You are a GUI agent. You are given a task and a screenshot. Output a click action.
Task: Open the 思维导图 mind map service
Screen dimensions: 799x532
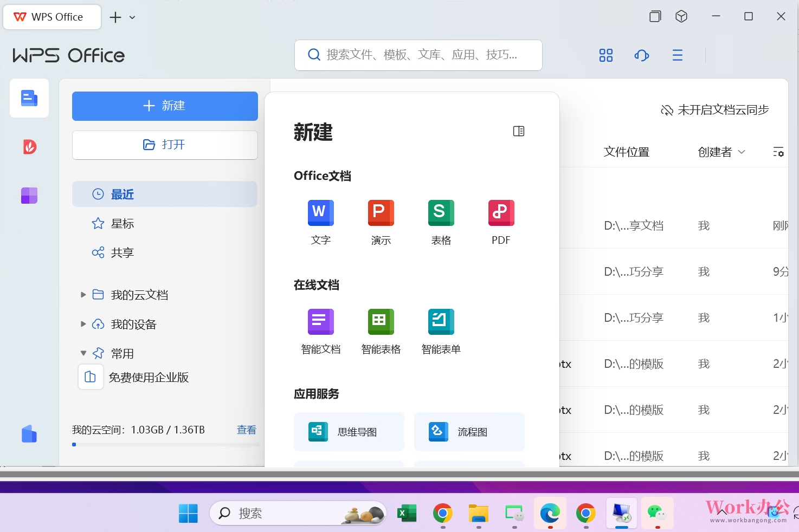pos(349,432)
